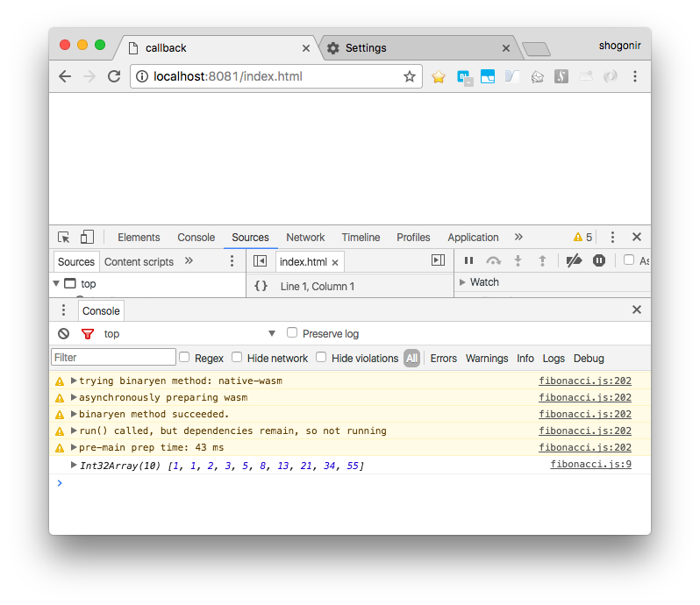700x605 pixels.
Task: Step over next function call
Action: tap(493, 260)
